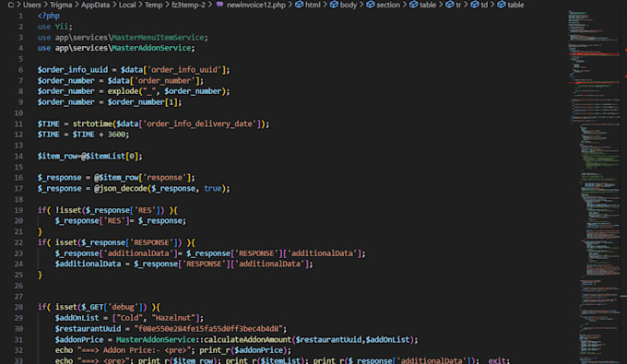
Task: Select the AppData breadcrumb segment
Action: pos(95,5)
